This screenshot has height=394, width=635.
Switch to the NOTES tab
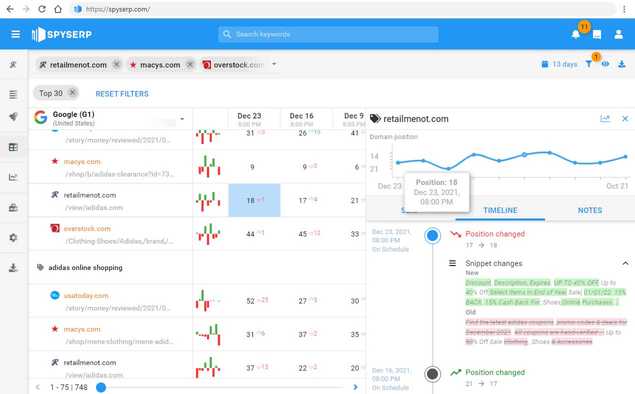590,210
